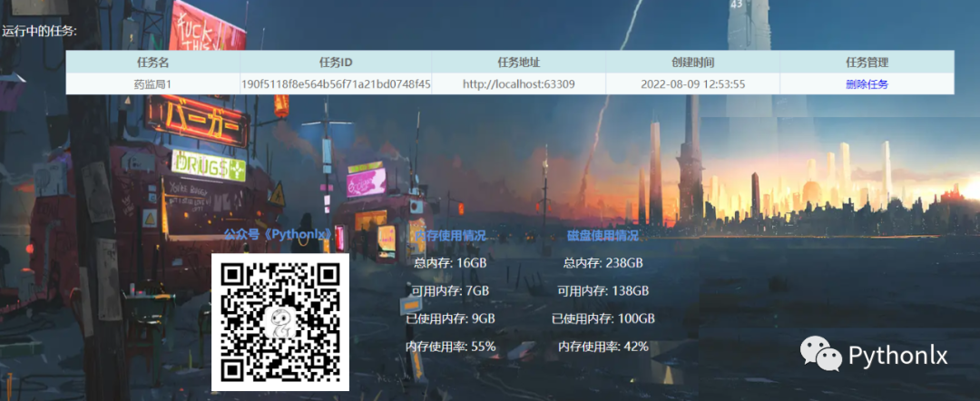Click the 内存使用情况 heading
This screenshot has width=980, height=401.
click(x=450, y=236)
